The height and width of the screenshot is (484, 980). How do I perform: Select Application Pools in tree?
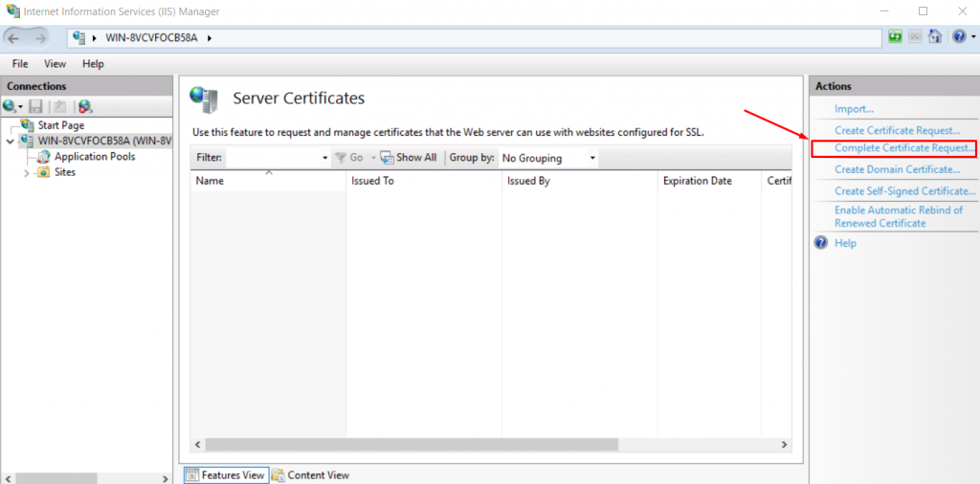point(95,156)
